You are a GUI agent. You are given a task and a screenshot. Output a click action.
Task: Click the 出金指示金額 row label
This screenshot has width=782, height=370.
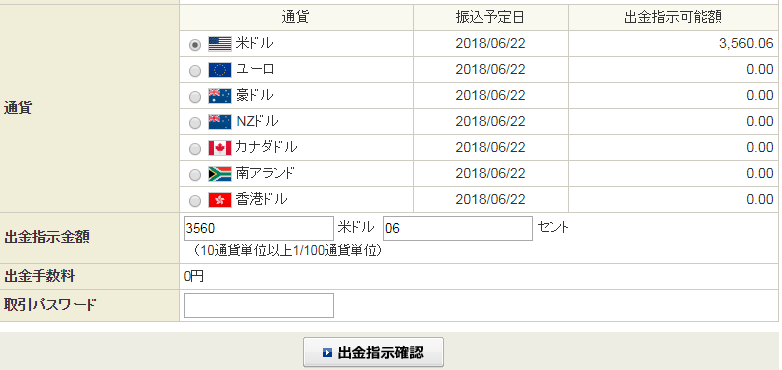(46, 237)
